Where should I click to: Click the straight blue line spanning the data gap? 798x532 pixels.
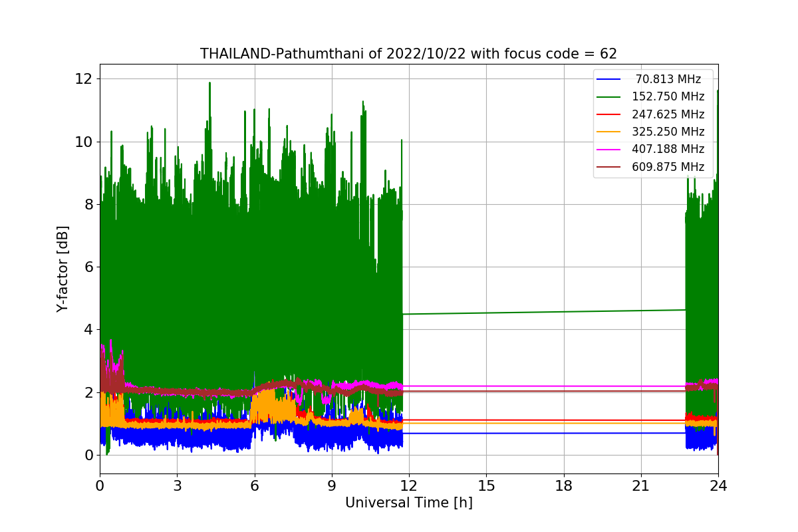(x=544, y=433)
